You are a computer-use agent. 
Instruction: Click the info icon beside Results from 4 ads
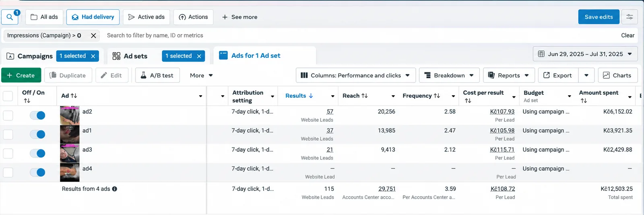(x=115, y=189)
